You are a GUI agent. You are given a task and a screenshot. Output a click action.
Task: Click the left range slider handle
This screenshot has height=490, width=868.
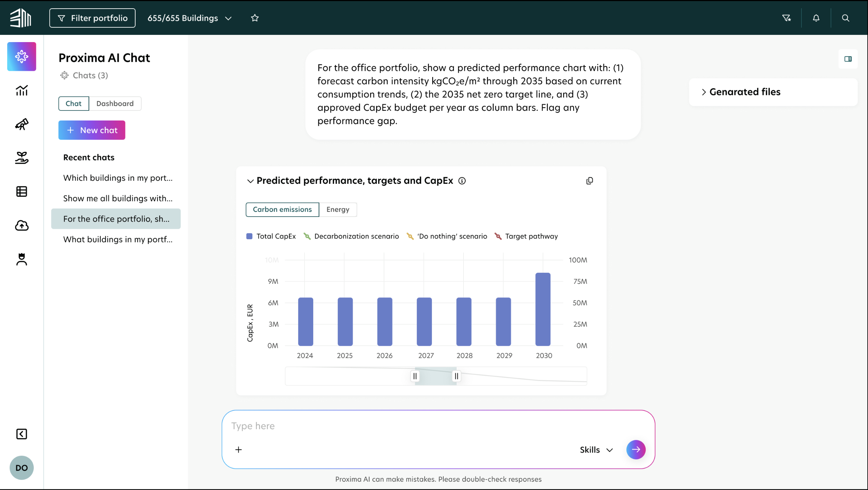click(x=415, y=376)
